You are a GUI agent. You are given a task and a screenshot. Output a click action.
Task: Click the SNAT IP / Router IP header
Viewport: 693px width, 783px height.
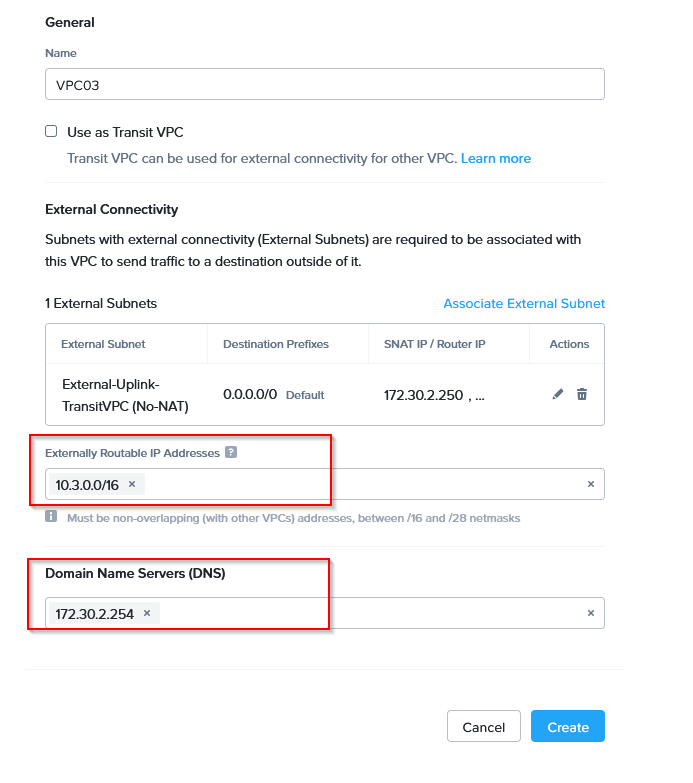pos(435,344)
